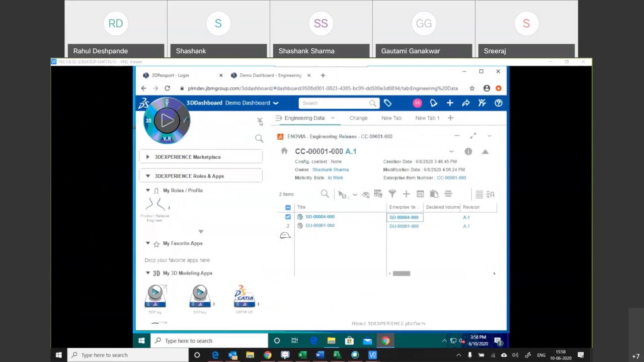Switch to the Engineering Data tab
Image resolution: width=644 pixels, height=362 pixels.
pos(304,118)
